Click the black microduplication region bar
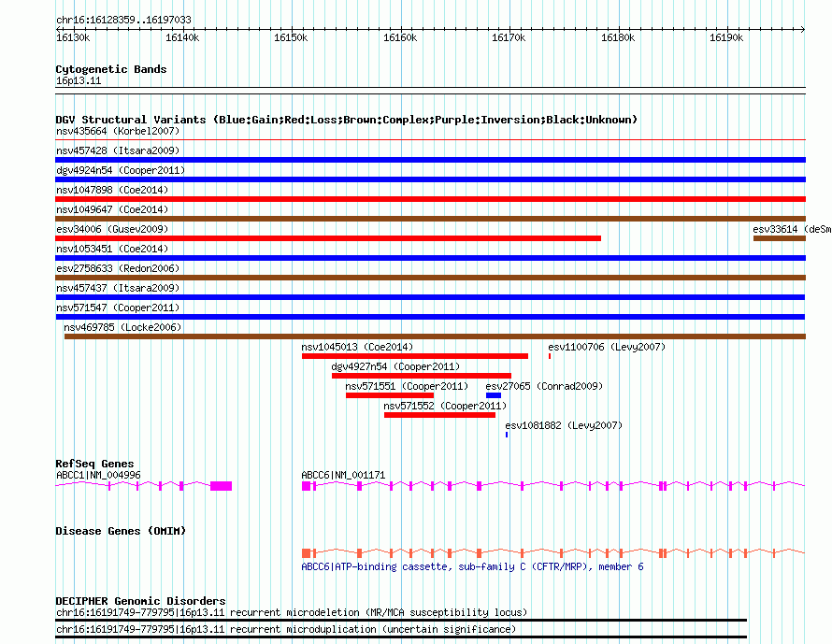832x644 pixels. pos(401,637)
